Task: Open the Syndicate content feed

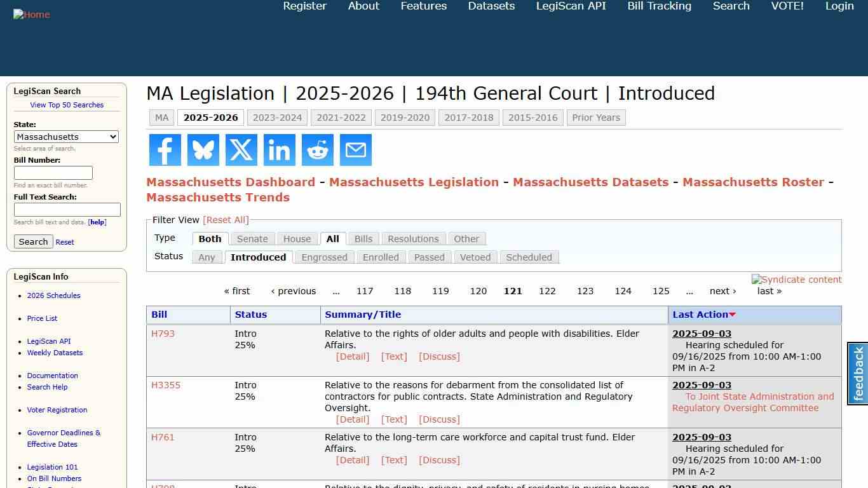Action: (796, 280)
